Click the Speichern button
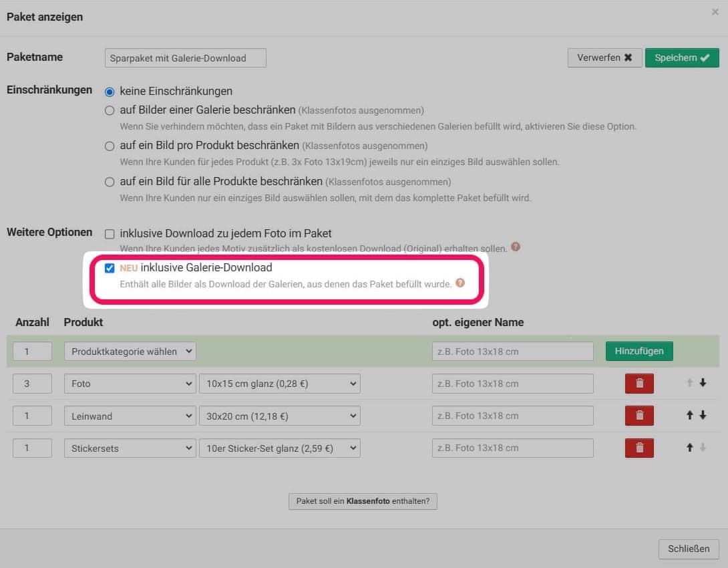The image size is (728, 568). pyautogui.click(x=681, y=58)
